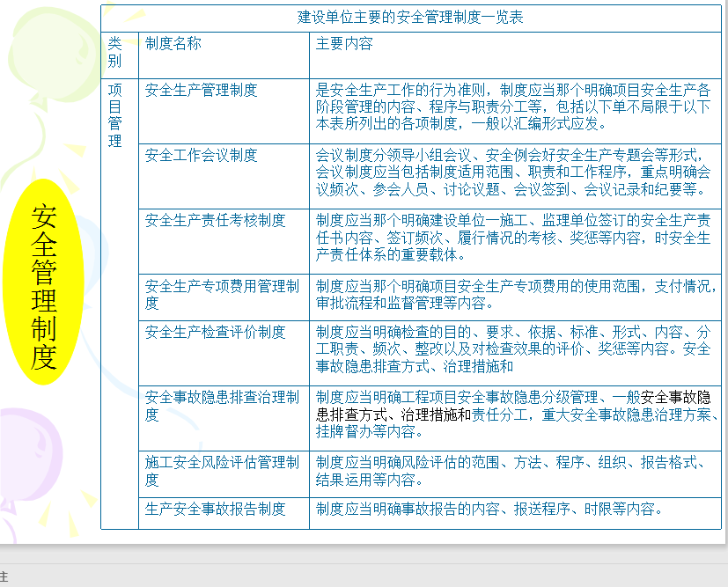This screenshot has width=728, height=587.
Task: Click the content about 风险评估的范围、方法
Action: coord(511,471)
